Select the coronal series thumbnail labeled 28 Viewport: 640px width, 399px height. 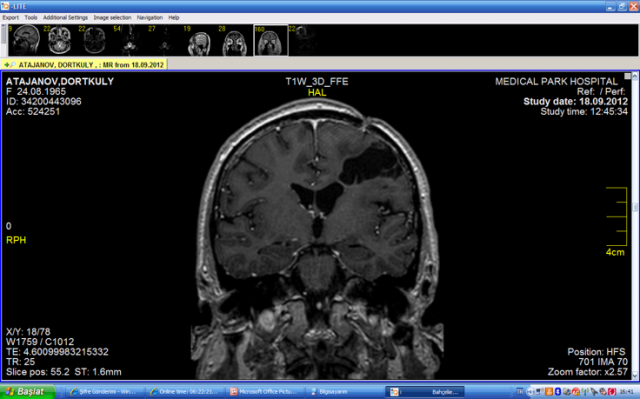point(234,40)
